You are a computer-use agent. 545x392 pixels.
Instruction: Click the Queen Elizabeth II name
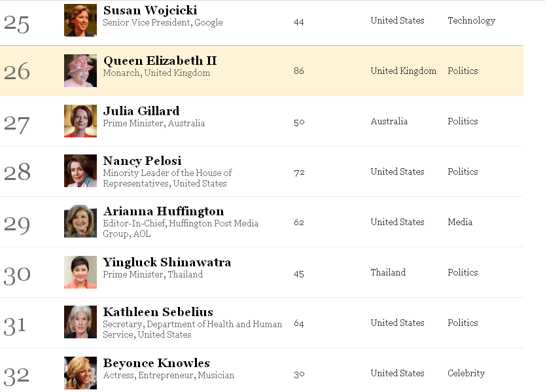point(160,61)
